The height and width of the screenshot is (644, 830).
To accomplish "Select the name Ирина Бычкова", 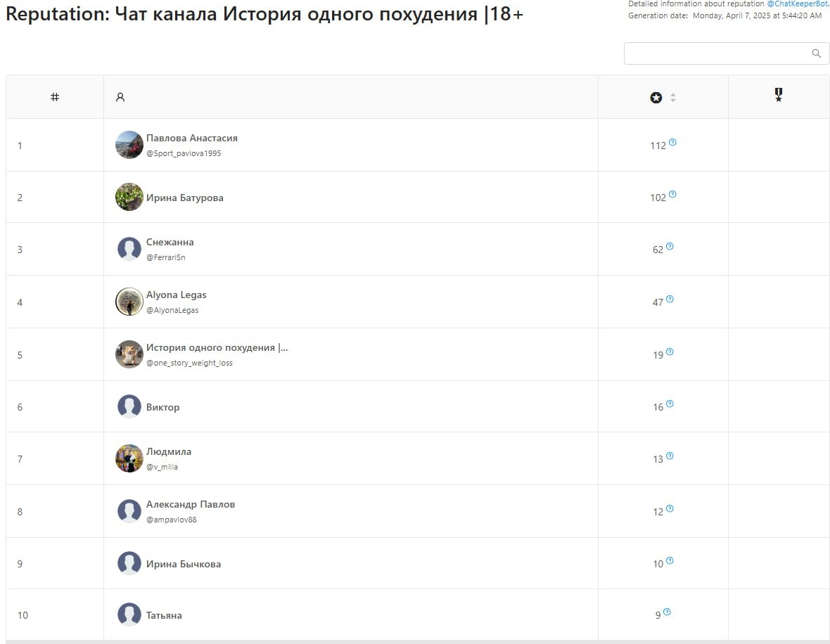I will pos(184,564).
